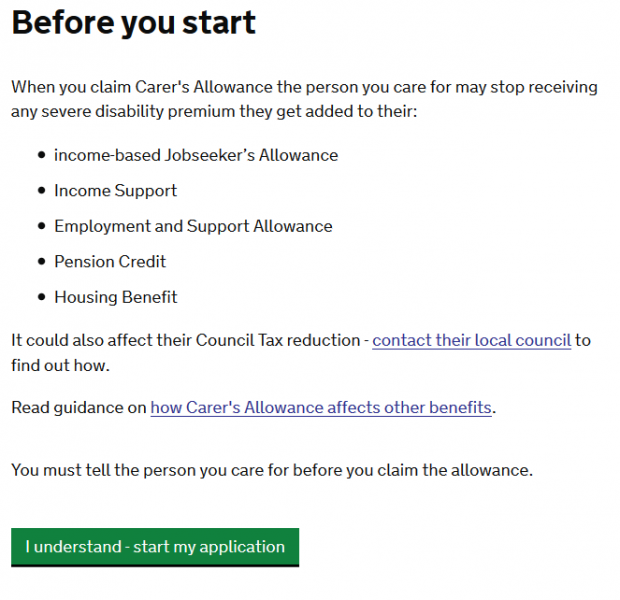Click the 'Read guidance on' text

(79, 407)
